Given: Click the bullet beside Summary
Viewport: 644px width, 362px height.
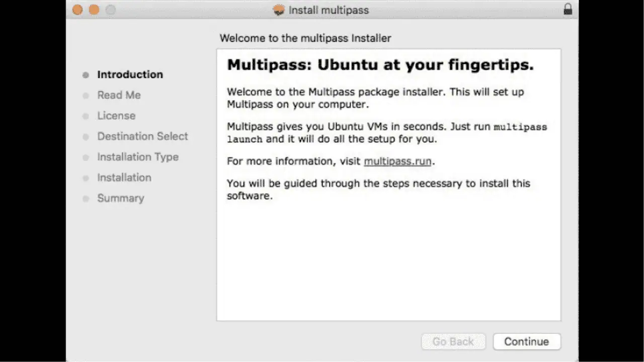Looking at the screenshot, I should pyautogui.click(x=86, y=199).
